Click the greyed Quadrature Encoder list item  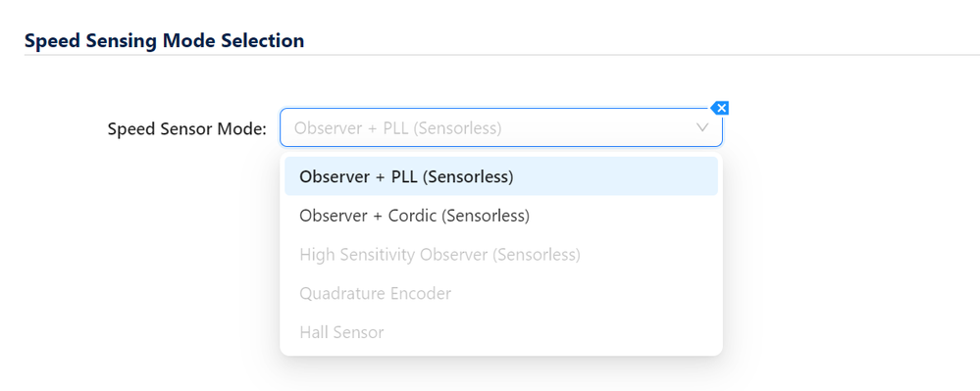click(x=501, y=294)
